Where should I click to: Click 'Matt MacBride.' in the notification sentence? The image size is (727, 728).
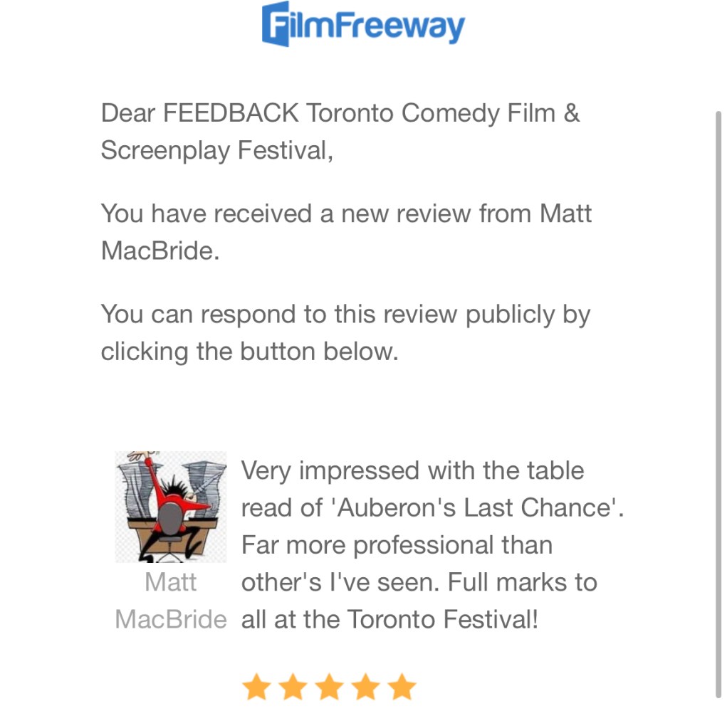coord(160,250)
